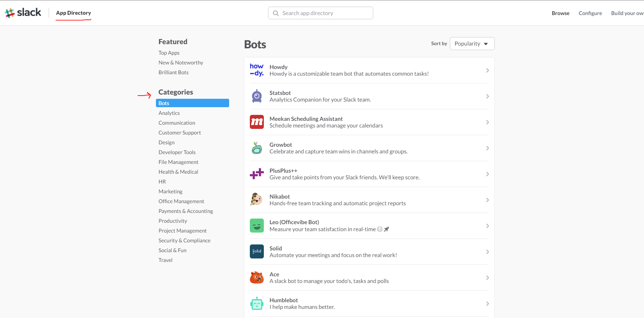Expand the Growbot row chevron
The image size is (644, 318).
coord(487,148)
